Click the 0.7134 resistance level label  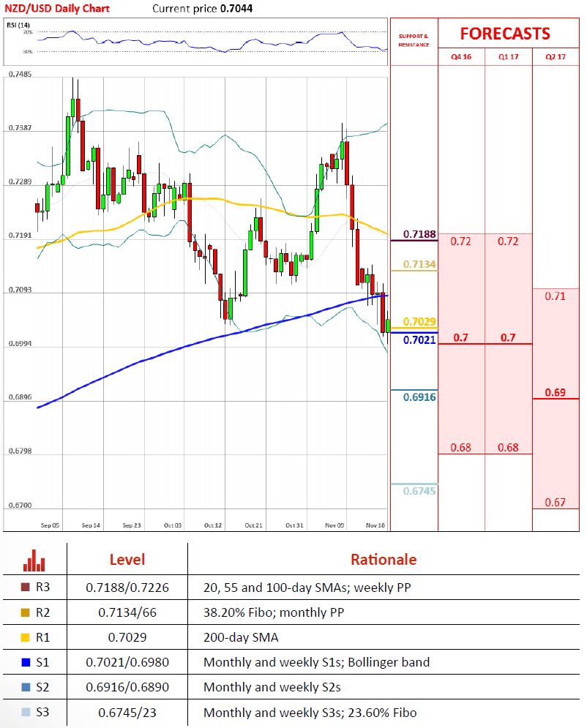pos(419,264)
